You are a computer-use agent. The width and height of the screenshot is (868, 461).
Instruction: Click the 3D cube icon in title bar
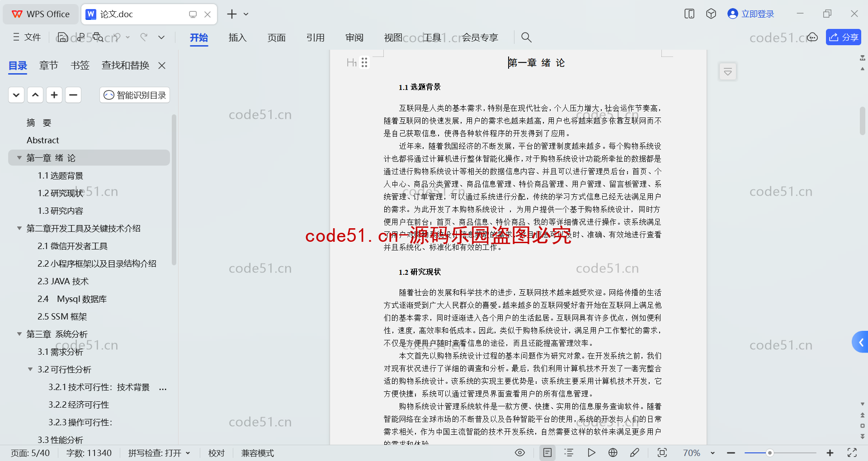(711, 14)
